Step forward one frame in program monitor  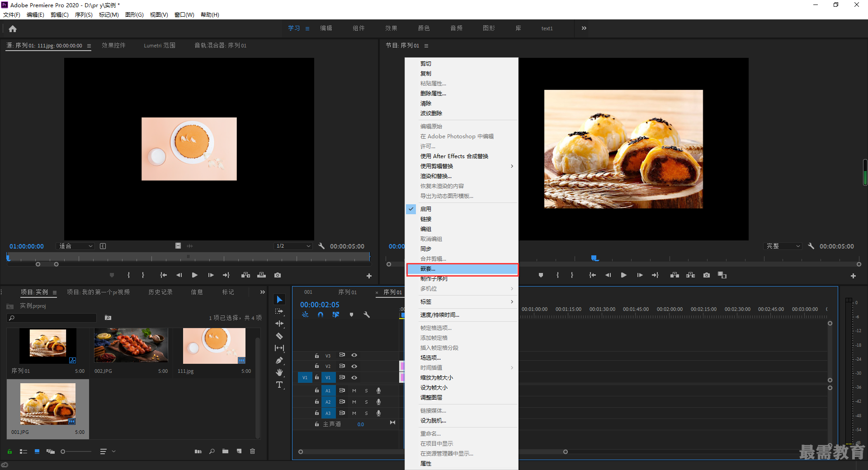pyautogui.click(x=640, y=275)
